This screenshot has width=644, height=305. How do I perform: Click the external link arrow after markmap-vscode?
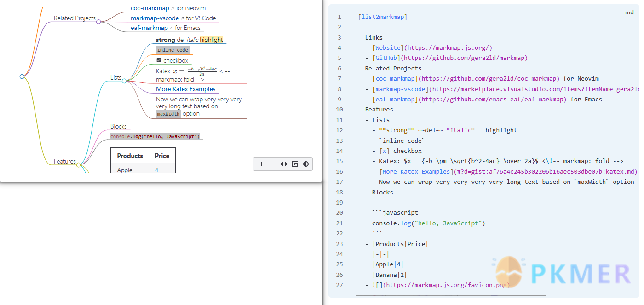pyautogui.click(x=182, y=18)
